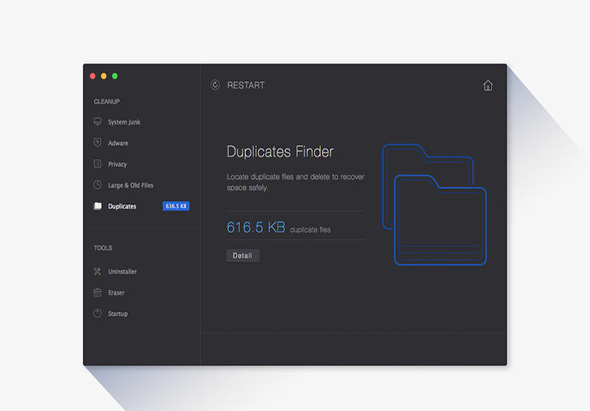Click the CLEANUP section header
The width and height of the screenshot is (590, 411).
[107, 101]
